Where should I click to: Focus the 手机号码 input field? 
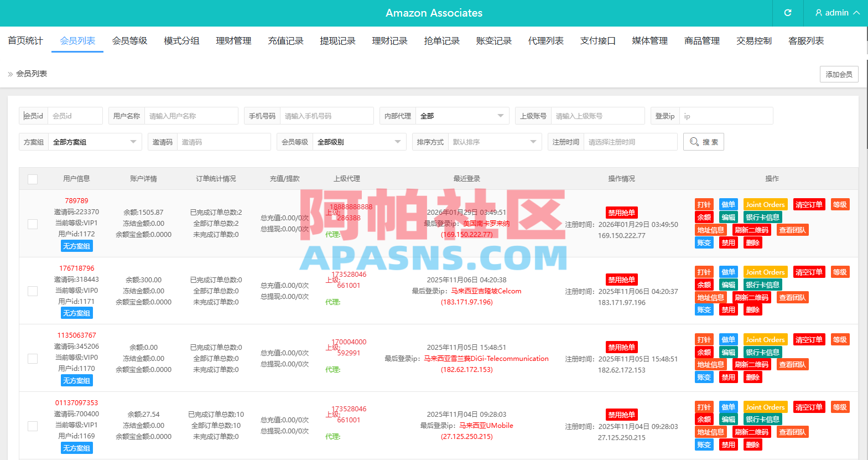click(326, 116)
